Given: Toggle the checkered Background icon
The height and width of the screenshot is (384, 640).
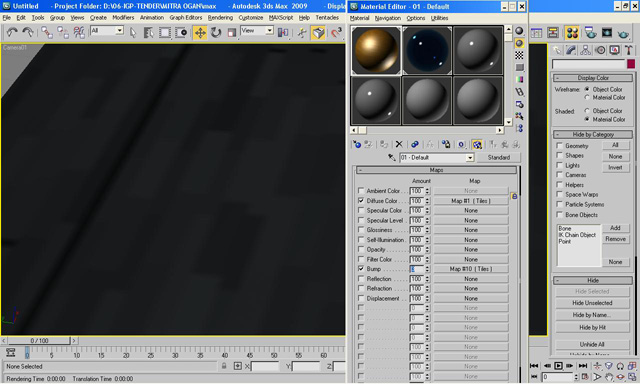Looking at the screenshot, I should coord(519,55).
